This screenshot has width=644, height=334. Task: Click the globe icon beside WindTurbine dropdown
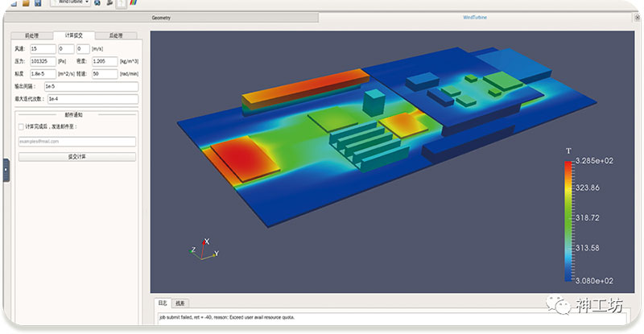point(97,3)
